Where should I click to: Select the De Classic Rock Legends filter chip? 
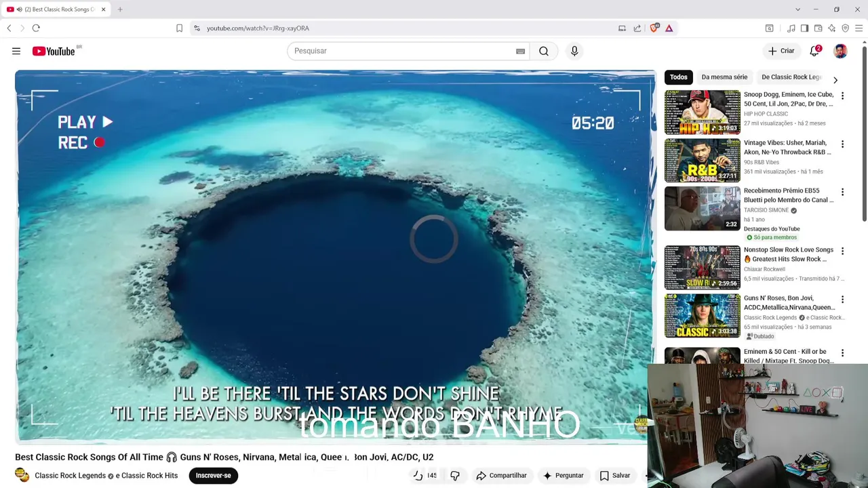click(x=791, y=77)
